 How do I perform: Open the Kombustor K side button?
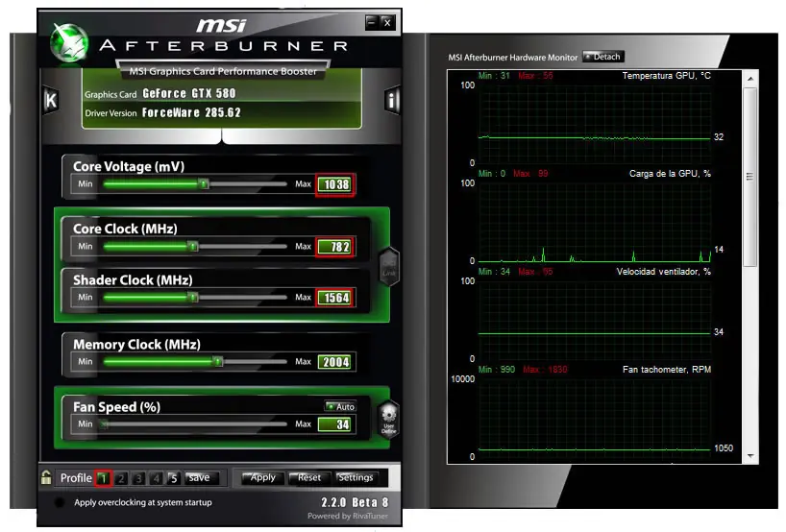[x=51, y=100]
